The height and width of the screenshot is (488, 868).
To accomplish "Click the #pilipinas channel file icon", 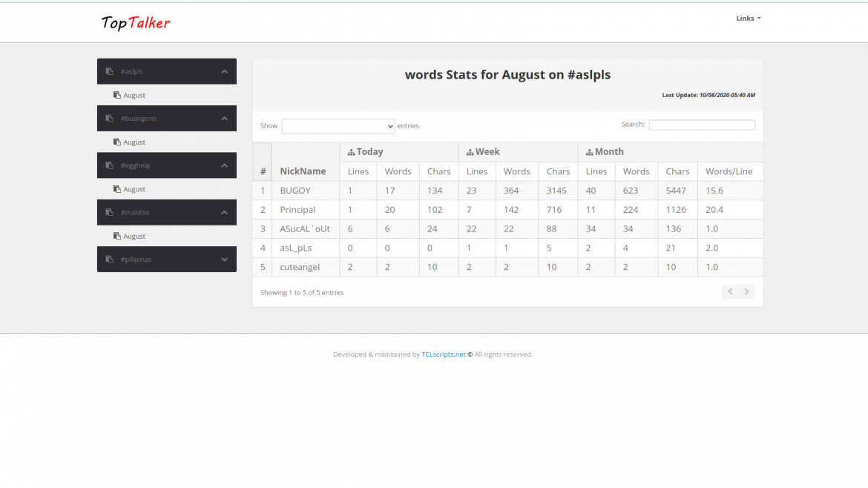I will click(x=110, y=260).
